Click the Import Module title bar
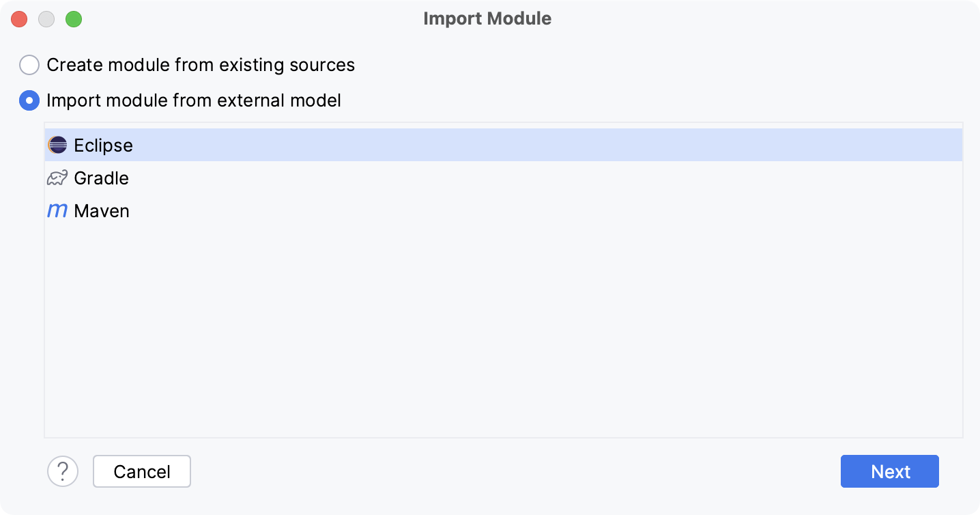Screen dimensions: 980x515 click(x=487, y=18)
